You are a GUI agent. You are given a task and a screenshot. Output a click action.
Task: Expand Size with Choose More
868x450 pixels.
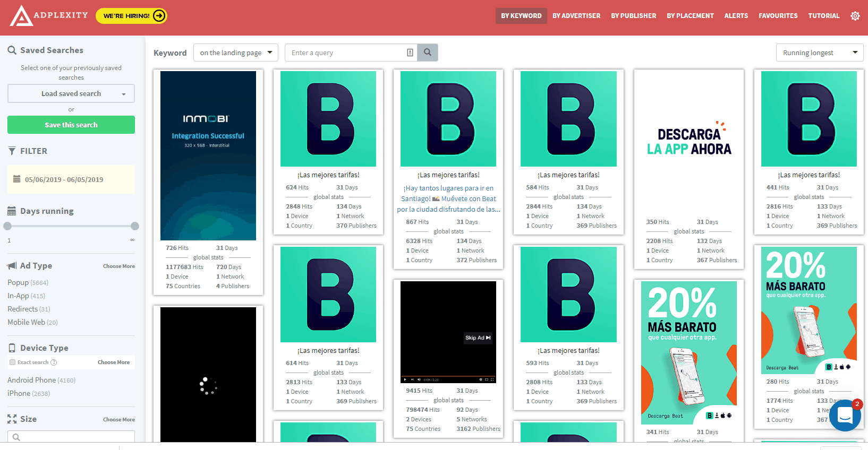(x=119, y=420)
